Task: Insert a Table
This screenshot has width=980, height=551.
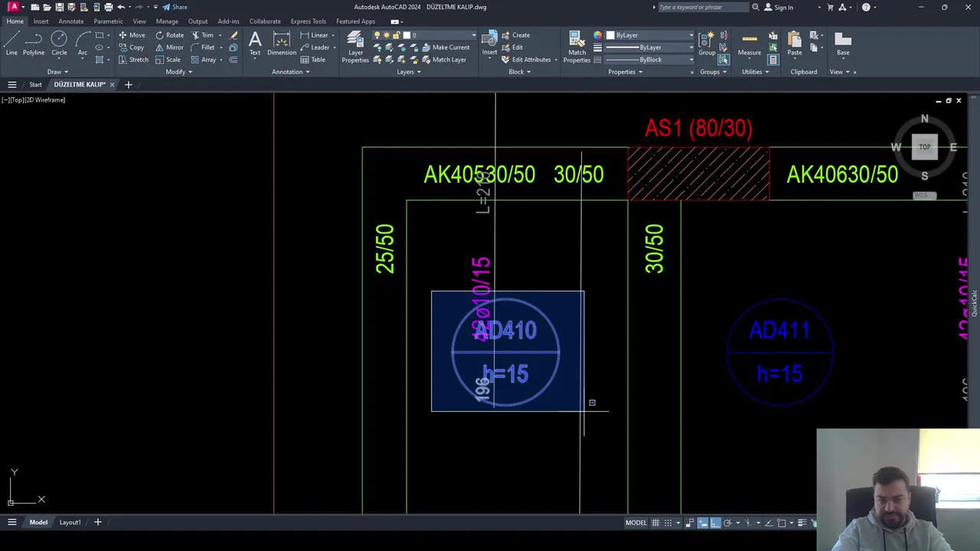Action: pyautogui.click(x=313, y=60)
